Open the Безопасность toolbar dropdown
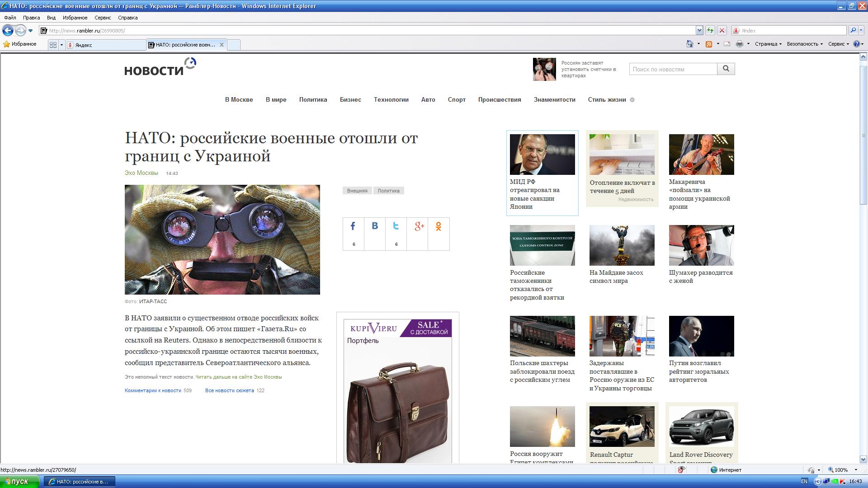The width and height of the screenshot is (868, 488). (x=805, y=44)
